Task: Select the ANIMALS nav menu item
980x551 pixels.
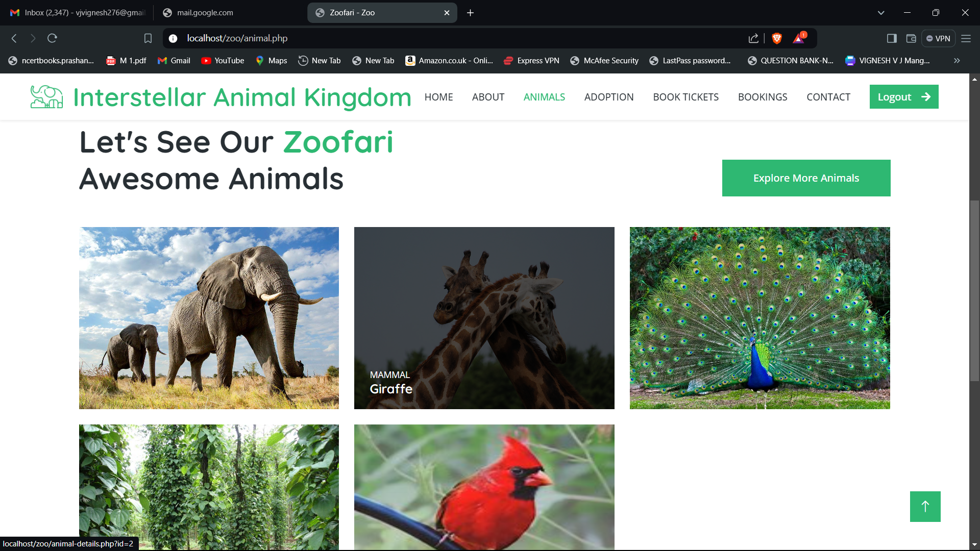Action: [x=544, y=97]
